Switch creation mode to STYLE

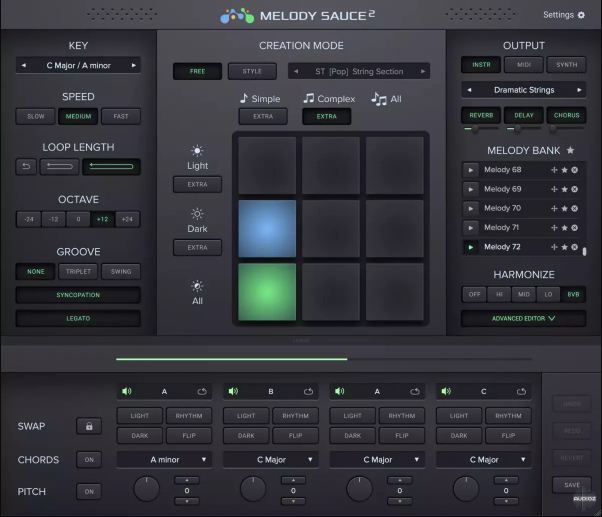(252, 71)
